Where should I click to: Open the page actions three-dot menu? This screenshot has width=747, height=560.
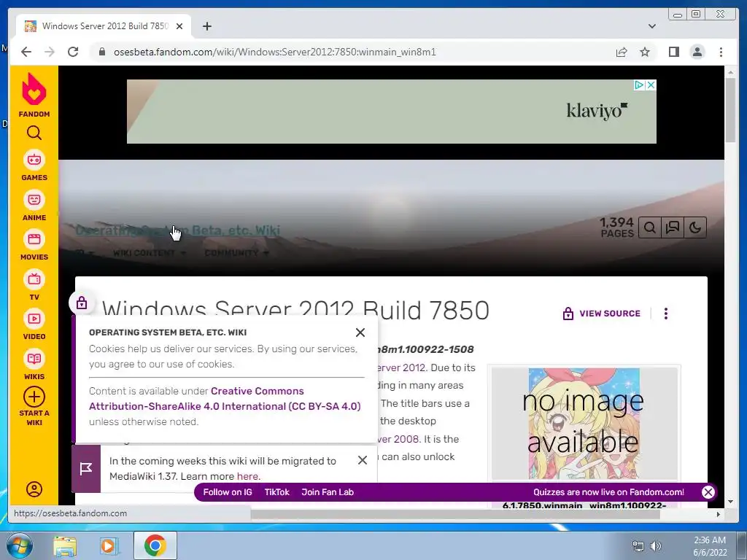pos(665,314)
